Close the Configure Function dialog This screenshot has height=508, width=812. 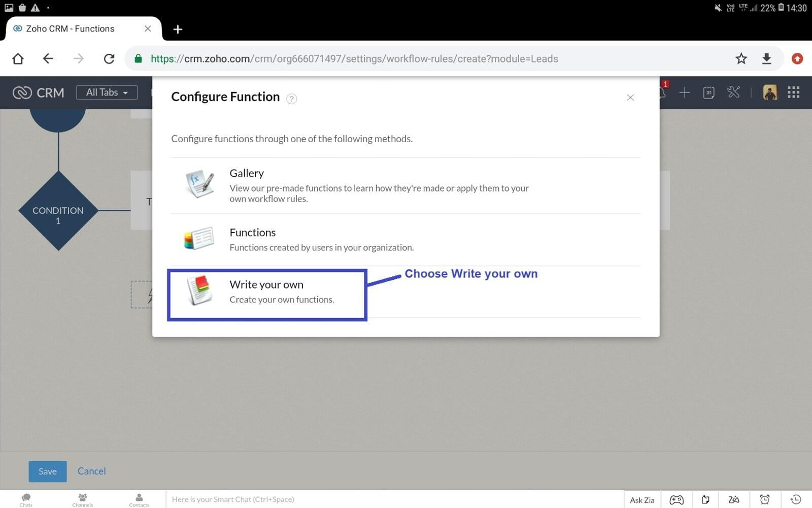(630, 98)
